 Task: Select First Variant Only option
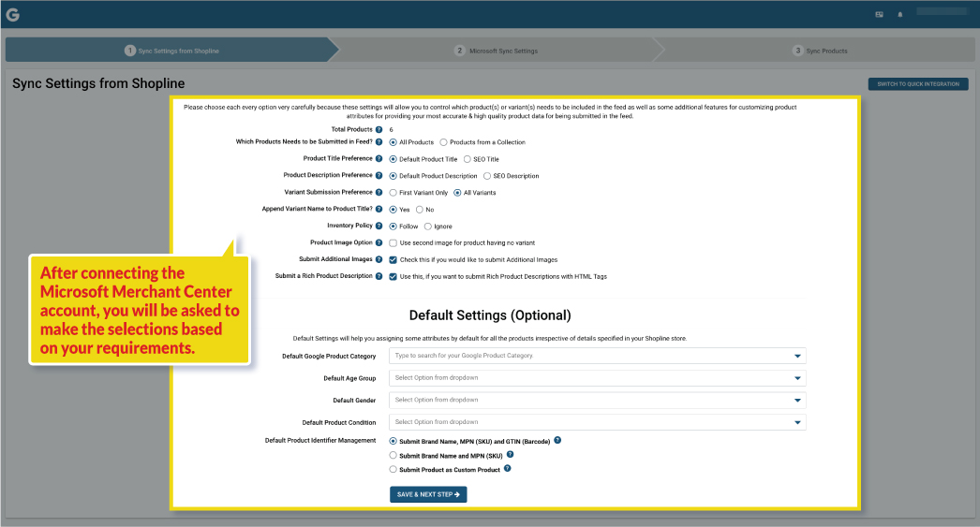(393, 193)
